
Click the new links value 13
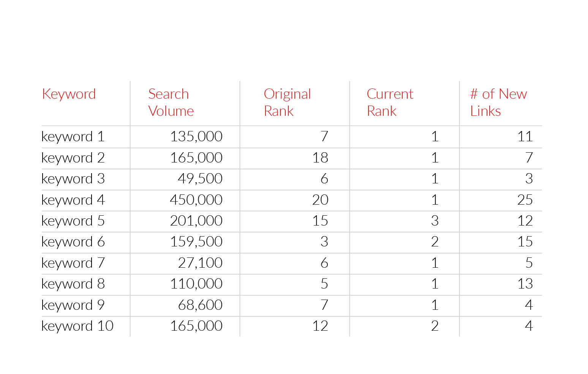point(525,284)
